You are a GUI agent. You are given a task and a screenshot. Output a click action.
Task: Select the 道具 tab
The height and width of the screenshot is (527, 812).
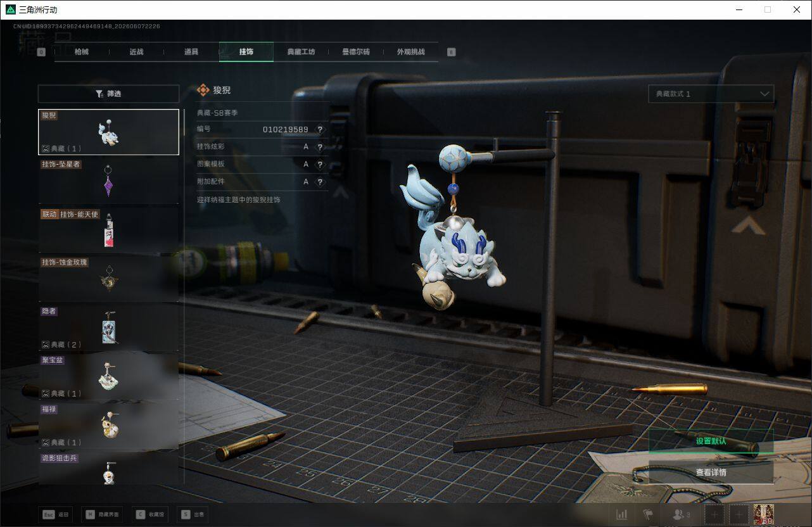[x=191, y=52]
